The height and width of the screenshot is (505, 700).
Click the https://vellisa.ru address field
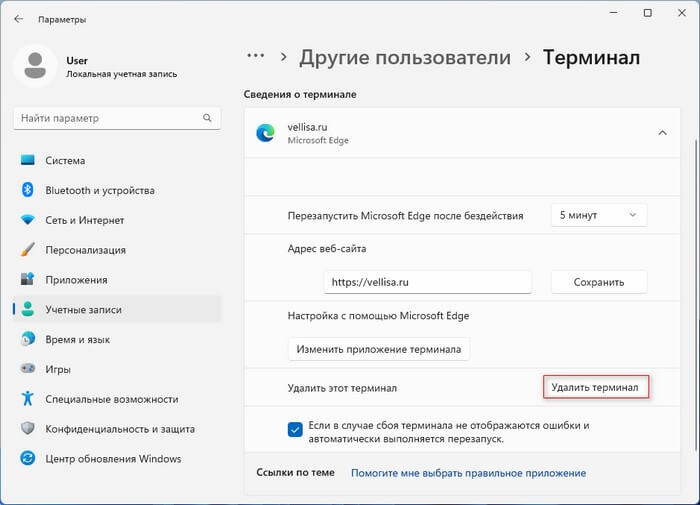point(428,282)
